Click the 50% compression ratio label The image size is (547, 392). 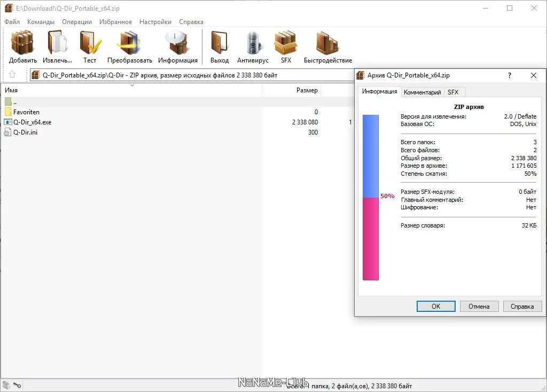pos(387,196)
